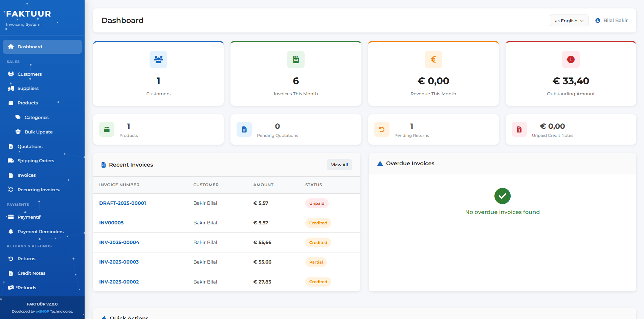Open the Credit Notes sidebar item

click(31, 273)
